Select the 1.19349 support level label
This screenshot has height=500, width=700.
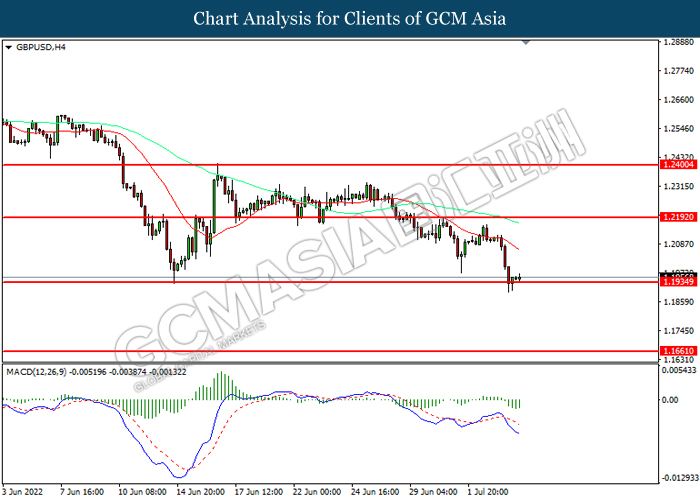(x=679, y=282)
